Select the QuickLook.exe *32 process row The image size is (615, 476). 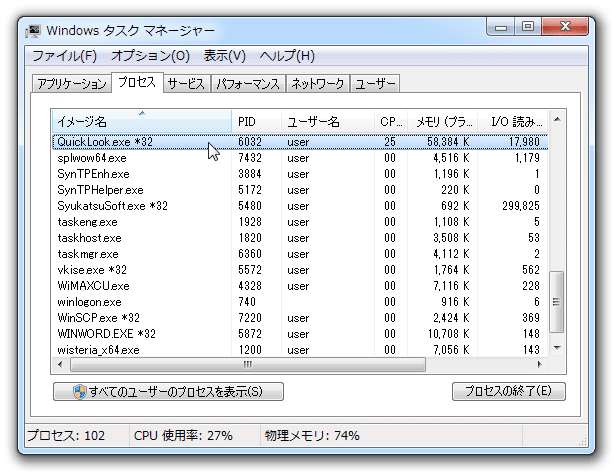point(300,142)
